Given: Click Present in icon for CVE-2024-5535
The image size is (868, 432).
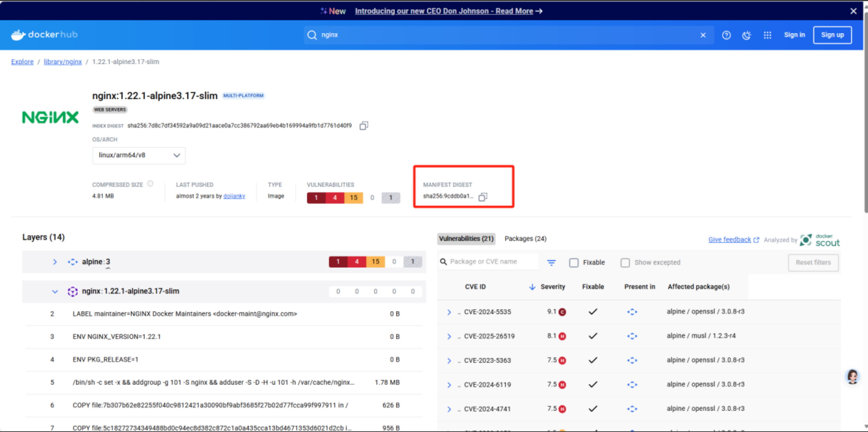Looking at the screenshot, I should [x=632, y=312].
